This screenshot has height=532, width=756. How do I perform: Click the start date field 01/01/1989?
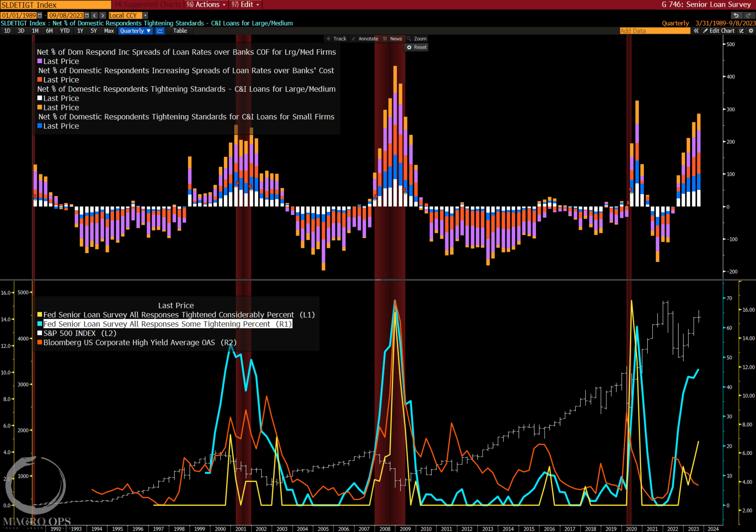pyautogui.click(x=18, y=16)
